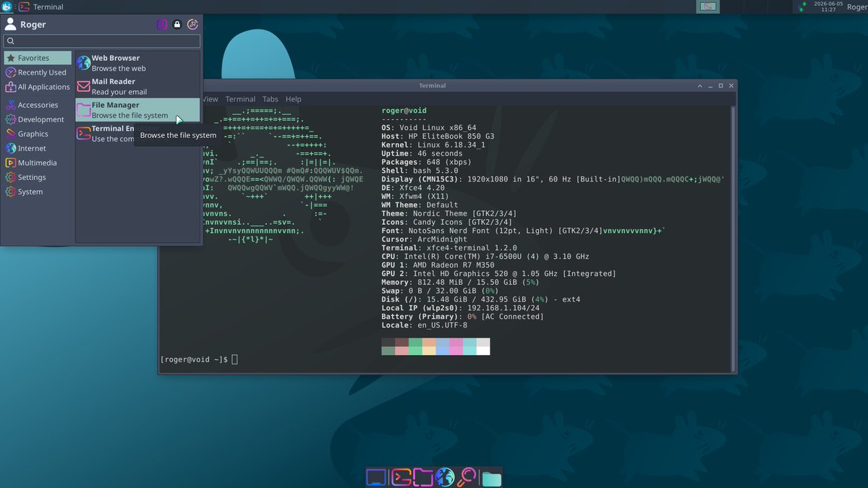Image resolution: width=868 pixels, height=488 pixels.
Task: Launch Terminal Emulator from favorites
Action: [105, 134]
